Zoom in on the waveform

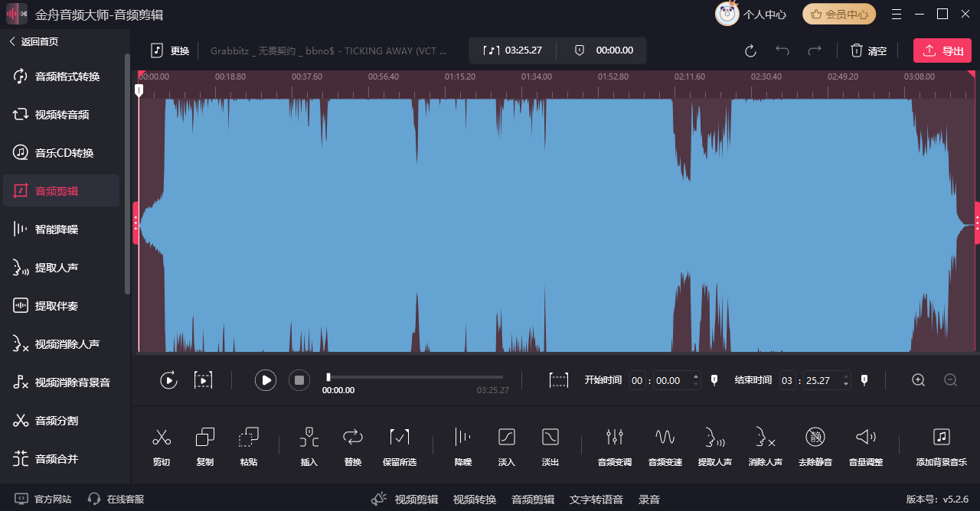pyautogui.click(x=919, y=380)
